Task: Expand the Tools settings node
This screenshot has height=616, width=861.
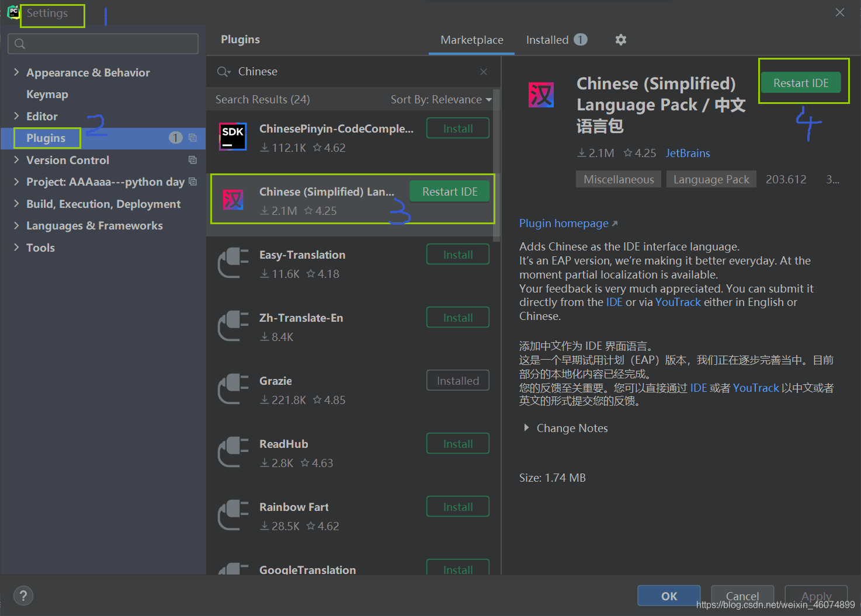Action: coord(16,248)
